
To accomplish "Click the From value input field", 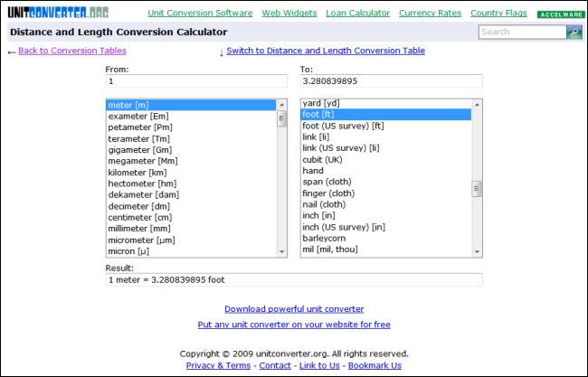I will [196, 82].
